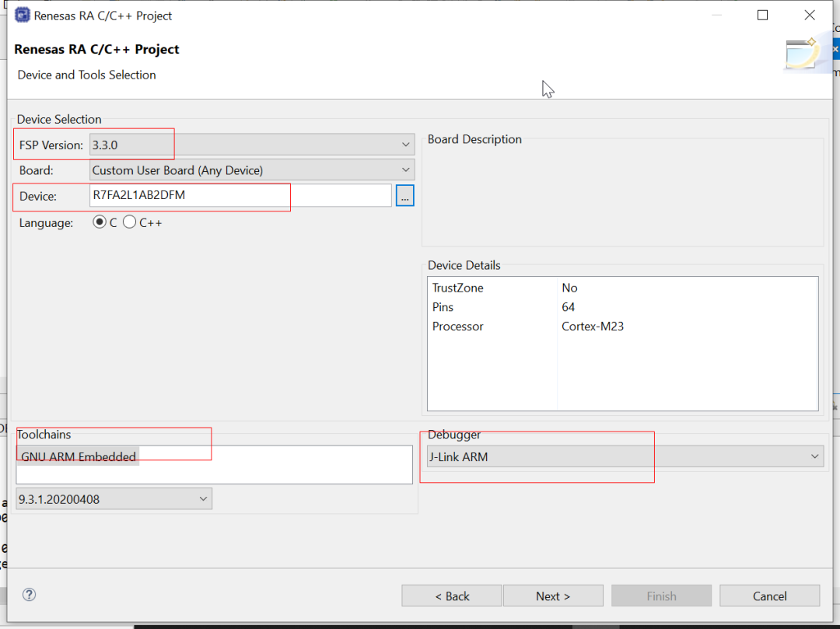Expand the Board selection dropdown
Image resolution: width=840 pixels, height=629 pixels.
[x=252, y=170]
